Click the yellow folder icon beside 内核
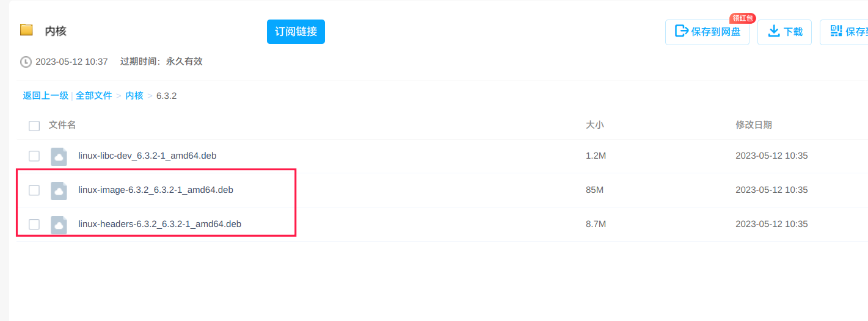 point(26,30)
